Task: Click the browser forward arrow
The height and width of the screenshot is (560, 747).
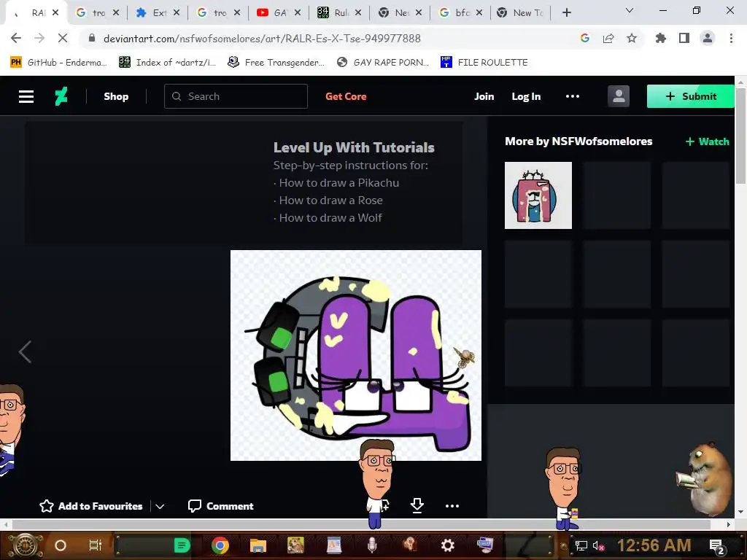Action: [x=39, y=38]
